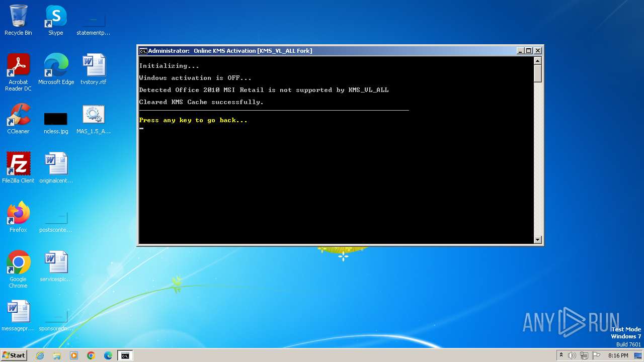Image resolution: width=644 pixels, height=362 pixels.
Task: Click the console scrollbar up arrow
Action: (538, 61)
